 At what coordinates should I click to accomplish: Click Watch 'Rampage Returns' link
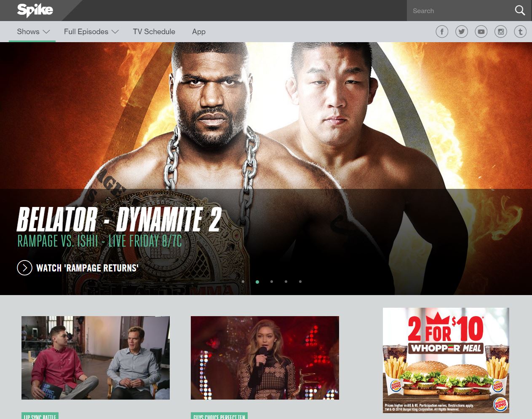click(x=87, y=268)
